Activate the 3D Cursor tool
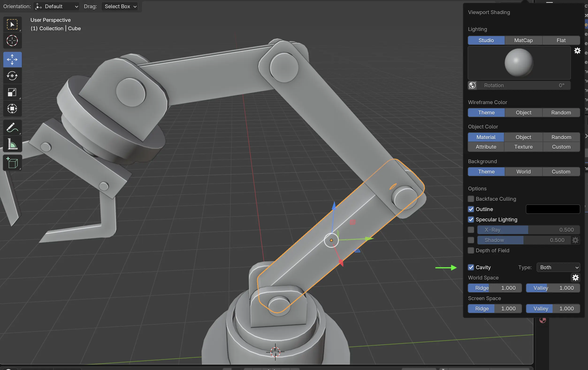This screenshot has height=370, width=588. (x=12, y=41)
